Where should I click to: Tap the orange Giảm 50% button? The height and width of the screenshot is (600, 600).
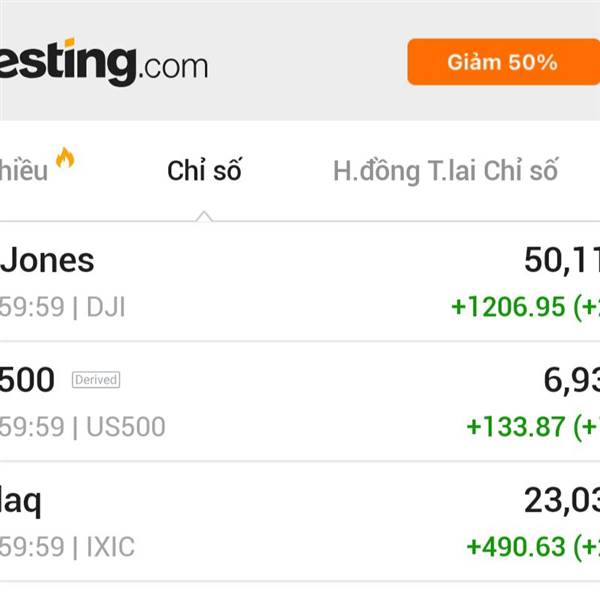click(x=502, y=62)
